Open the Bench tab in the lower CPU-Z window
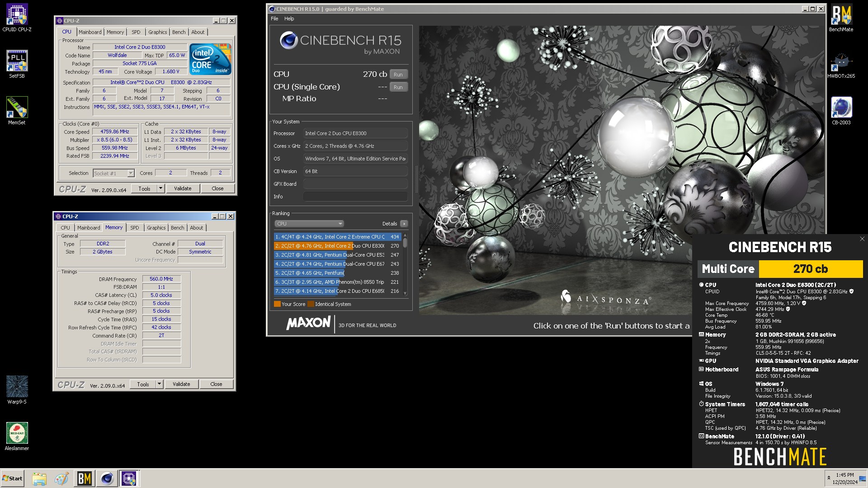This screenshot has width=868, height=488. point(178,228)
